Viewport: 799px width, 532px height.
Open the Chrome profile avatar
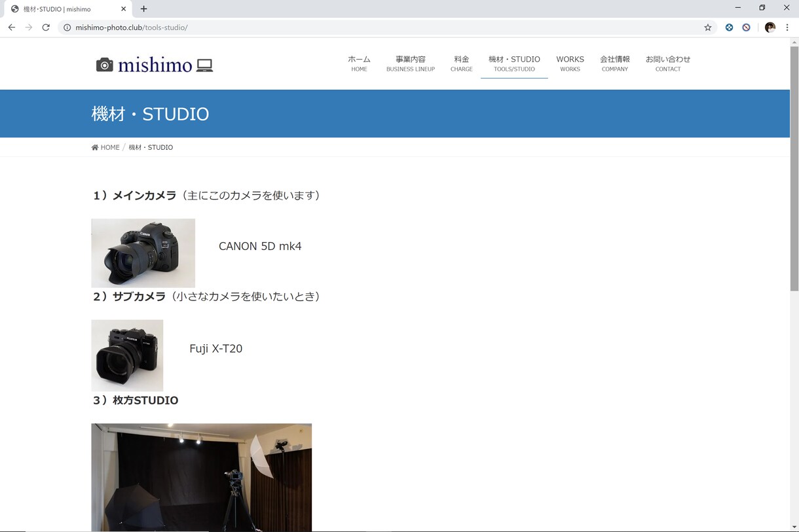coord(770,27)
